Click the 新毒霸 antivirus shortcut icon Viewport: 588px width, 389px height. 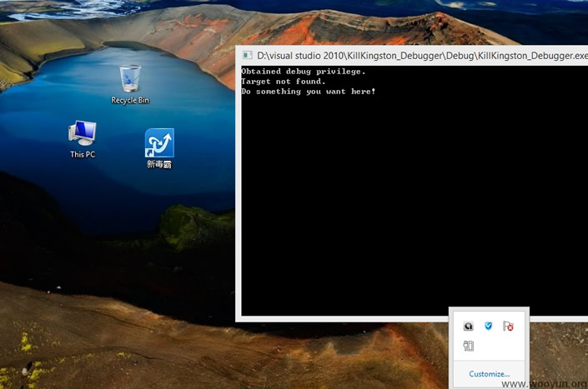[x=159, y=142]
